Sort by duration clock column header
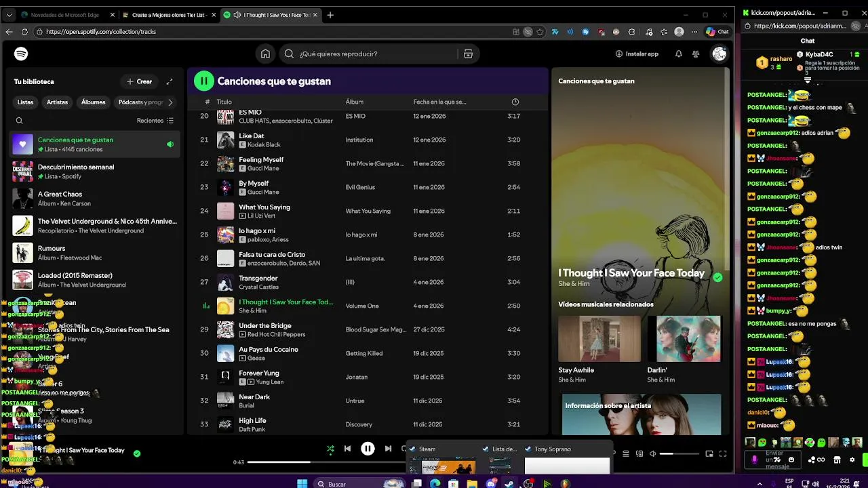Screen dimensions: 868x488 coord(515,102)
